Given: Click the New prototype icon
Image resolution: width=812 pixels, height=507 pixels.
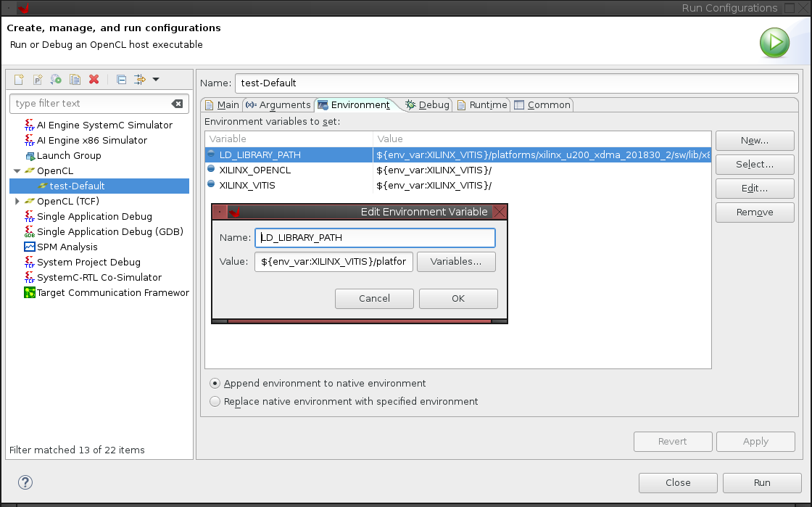Looking at the screenshot, I should [38, 80].
